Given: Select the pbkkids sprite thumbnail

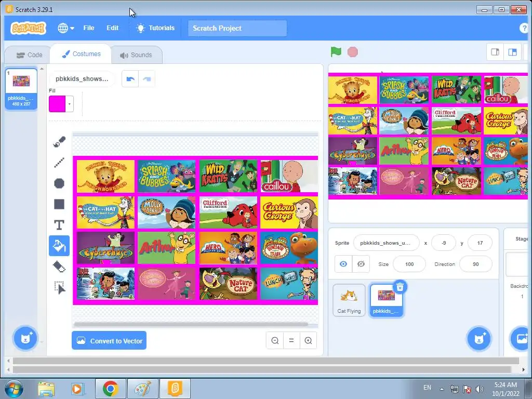Looking at the screenshot, I should coord(386,301).
